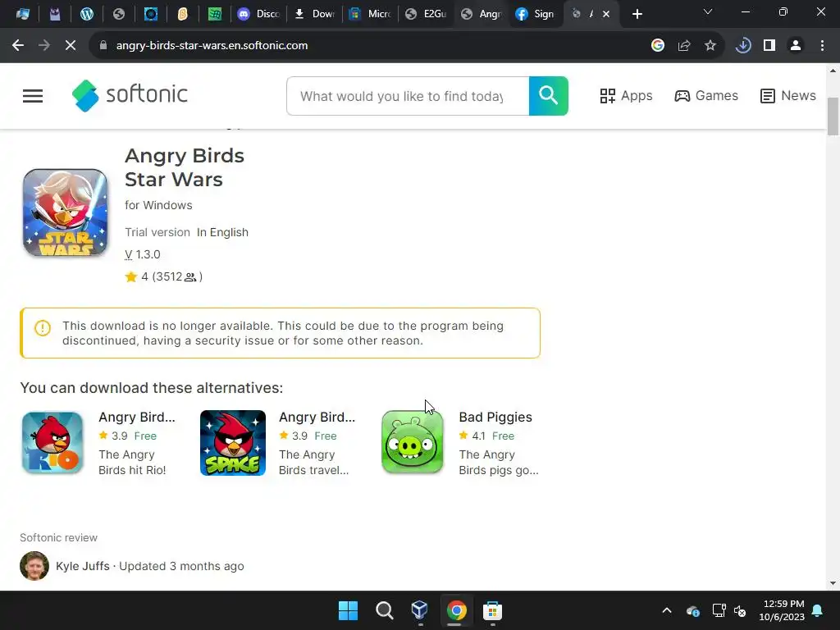Image resolution: width=840 pixels, height=630 pixels.
Task: Open the Windows Start menu
Action: click(x=348, y=610)
